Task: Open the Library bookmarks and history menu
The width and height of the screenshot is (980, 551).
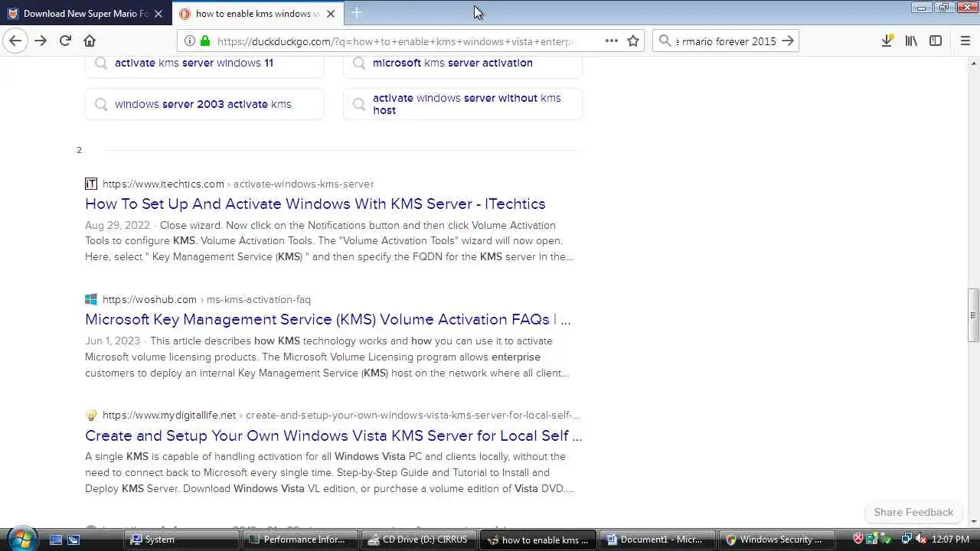Action: 911,41
